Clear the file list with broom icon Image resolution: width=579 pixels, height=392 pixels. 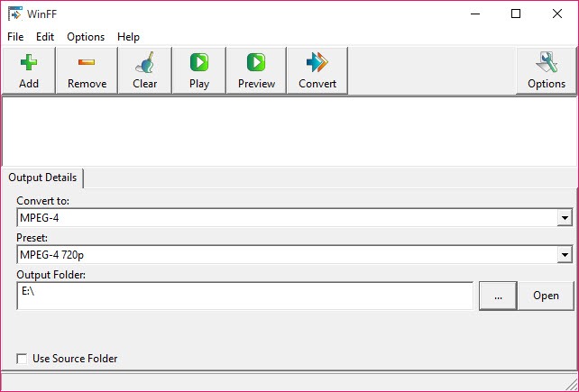coord(144,63)
